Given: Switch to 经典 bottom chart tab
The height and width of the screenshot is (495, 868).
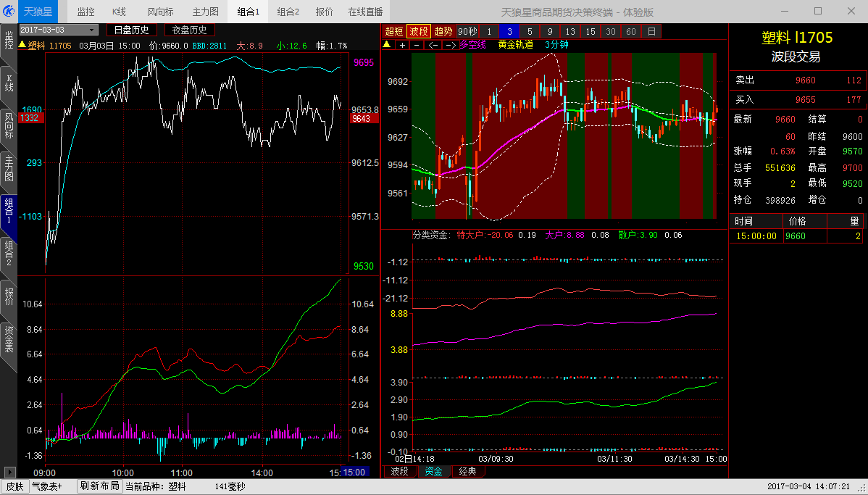Looking at the screenshot, I should click(x=468, y=471).
